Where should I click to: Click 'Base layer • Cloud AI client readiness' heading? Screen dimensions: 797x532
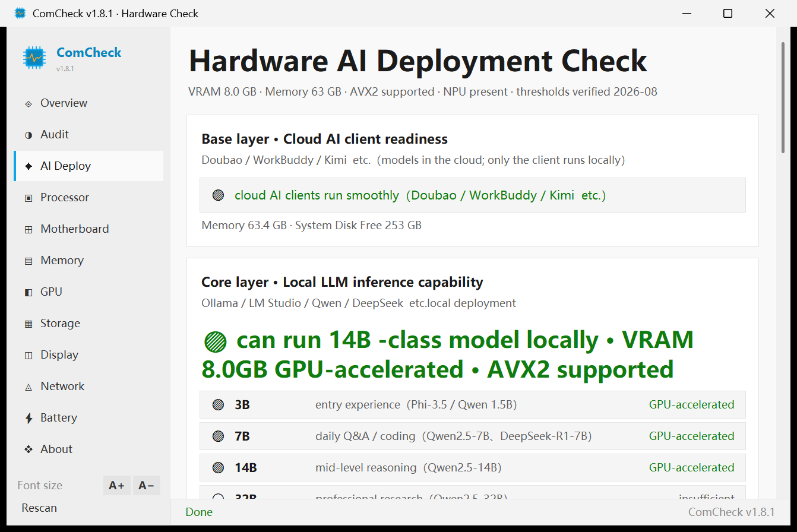tap(325, 140)
